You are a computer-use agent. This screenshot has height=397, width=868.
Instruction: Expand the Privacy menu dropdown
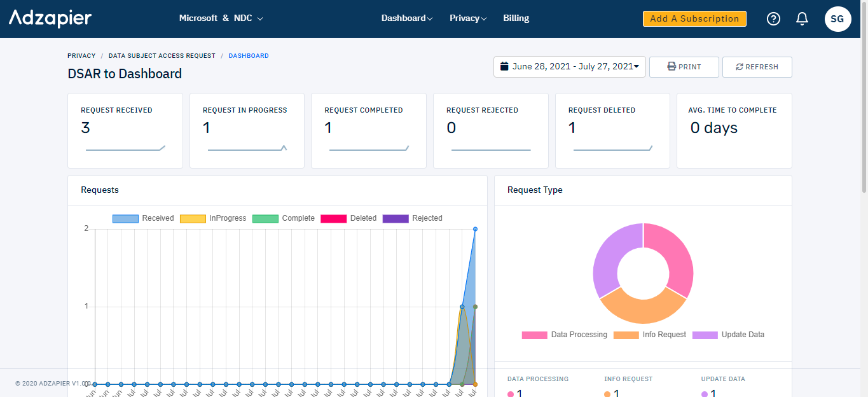(467, 18)
